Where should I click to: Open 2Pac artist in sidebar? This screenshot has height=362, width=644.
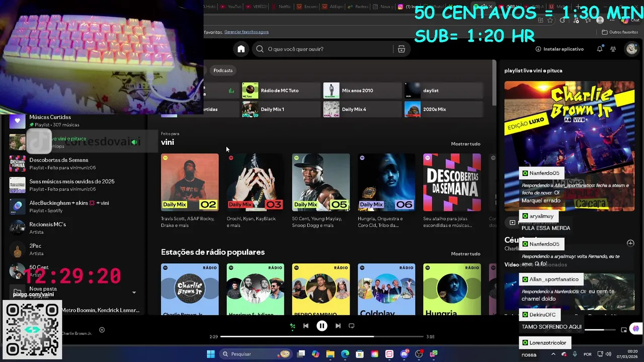pos(75,249)
